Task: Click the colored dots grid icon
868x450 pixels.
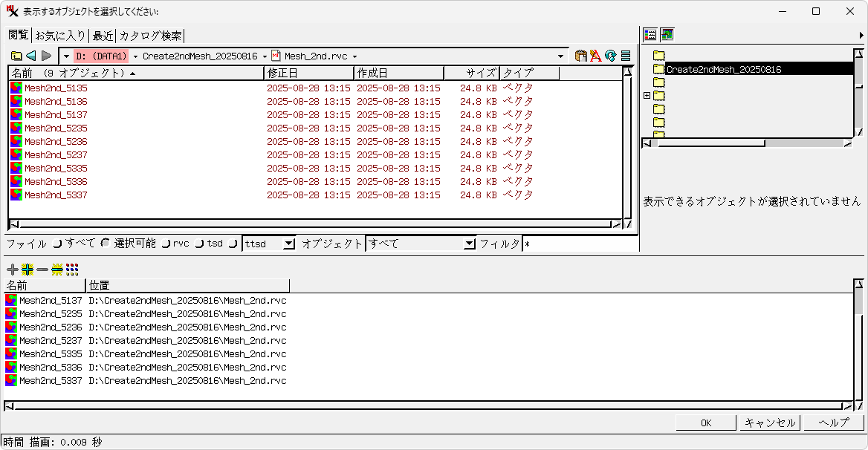Action: coord(72,270)
